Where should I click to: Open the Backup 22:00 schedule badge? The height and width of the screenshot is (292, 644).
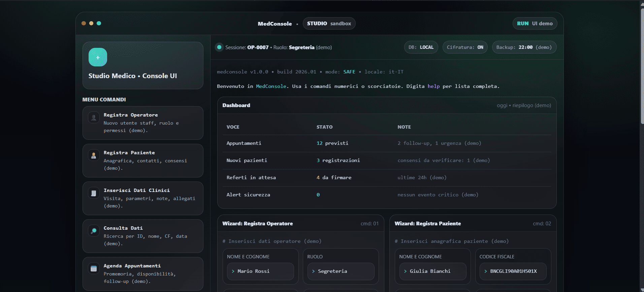pyautogui.click(x=524, y=47)
